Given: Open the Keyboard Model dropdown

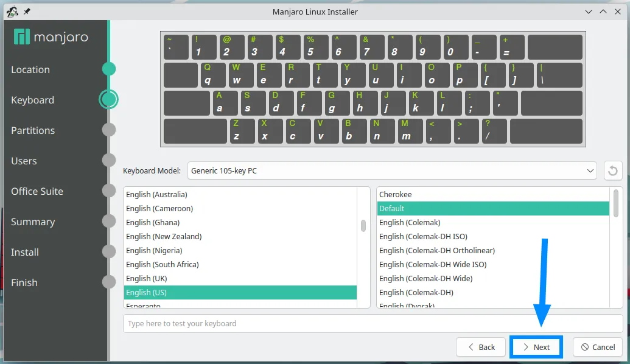Looking at the screenshot, I should (x=393, y=170).
